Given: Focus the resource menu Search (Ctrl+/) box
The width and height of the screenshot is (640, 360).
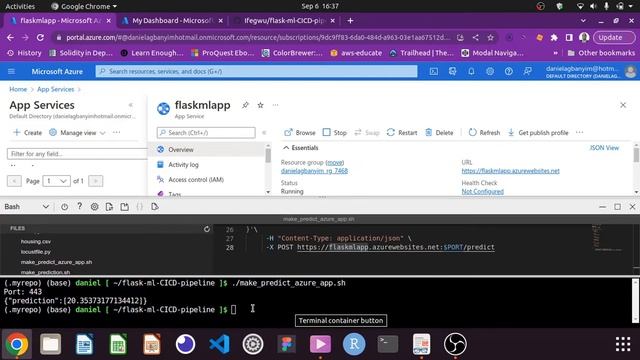Looking at the screenshot, I should coord(206,133).
